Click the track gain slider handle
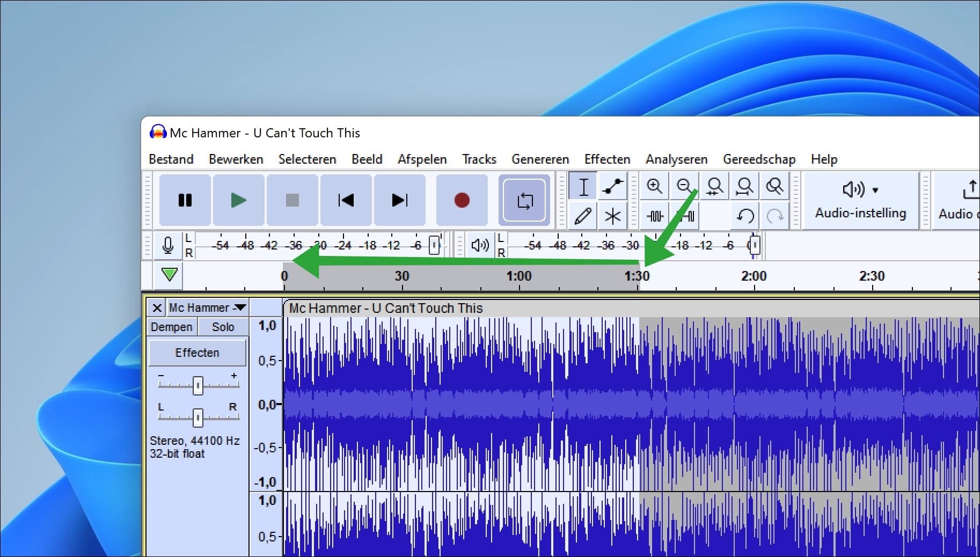This screenshot has height=557, width=980. (x=198, y=385)
